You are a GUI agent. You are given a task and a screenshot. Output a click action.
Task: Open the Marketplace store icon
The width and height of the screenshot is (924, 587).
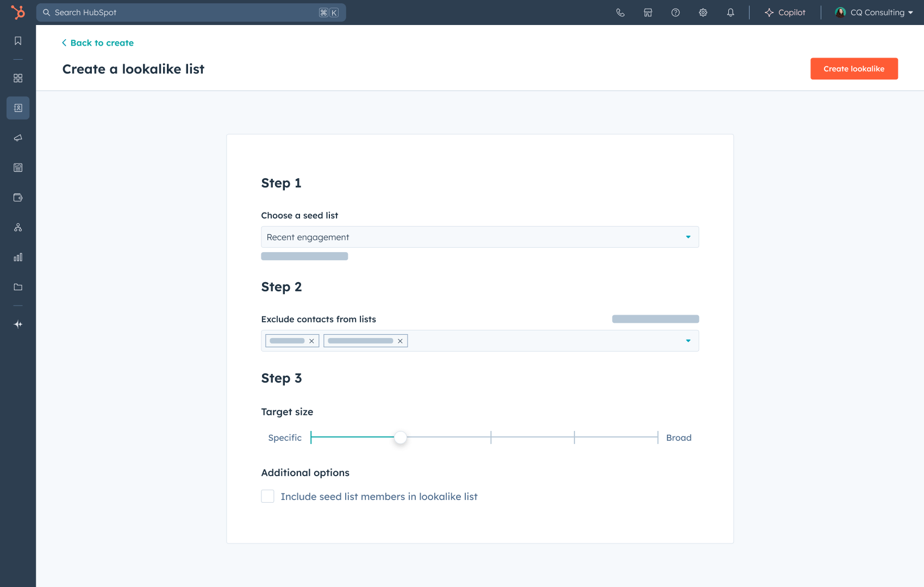[648, 13]
